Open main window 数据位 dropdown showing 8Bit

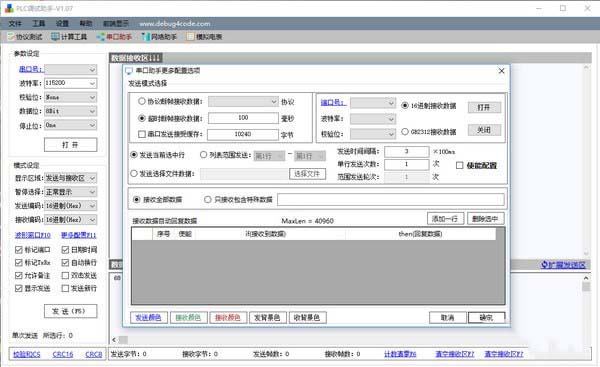click(70, 111)
